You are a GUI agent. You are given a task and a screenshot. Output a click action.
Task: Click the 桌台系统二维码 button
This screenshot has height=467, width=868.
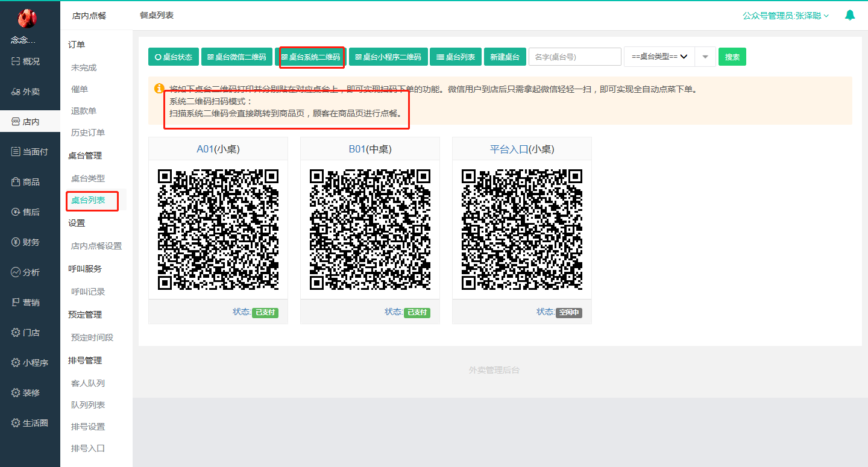(x=310, y=57)
